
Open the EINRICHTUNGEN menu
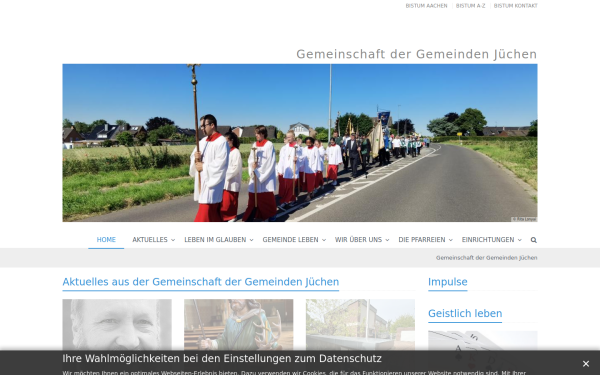tap(488, 240)
